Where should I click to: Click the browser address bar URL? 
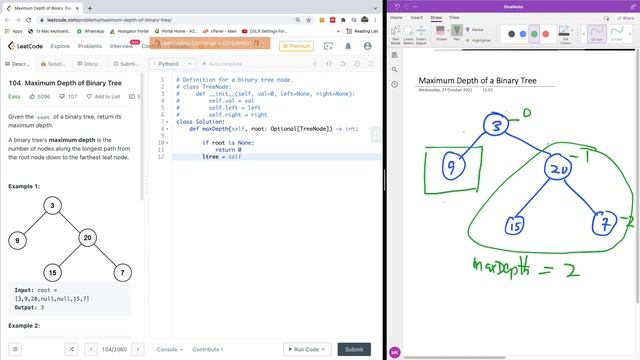pyautogui.click(x=109, y=20)
